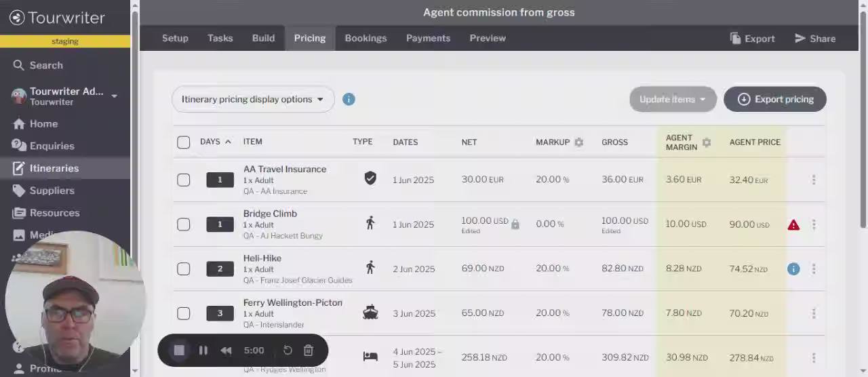Tick checkbox for AA Travel Insurance row
The image size is (868, 377).
[184, 180]
